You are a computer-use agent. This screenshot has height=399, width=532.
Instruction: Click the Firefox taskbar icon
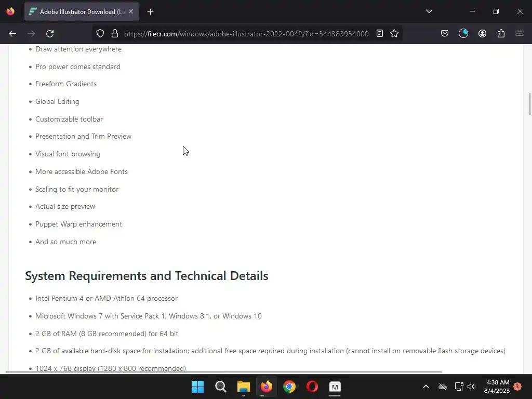pyautogui.click(x=267, y=387)
